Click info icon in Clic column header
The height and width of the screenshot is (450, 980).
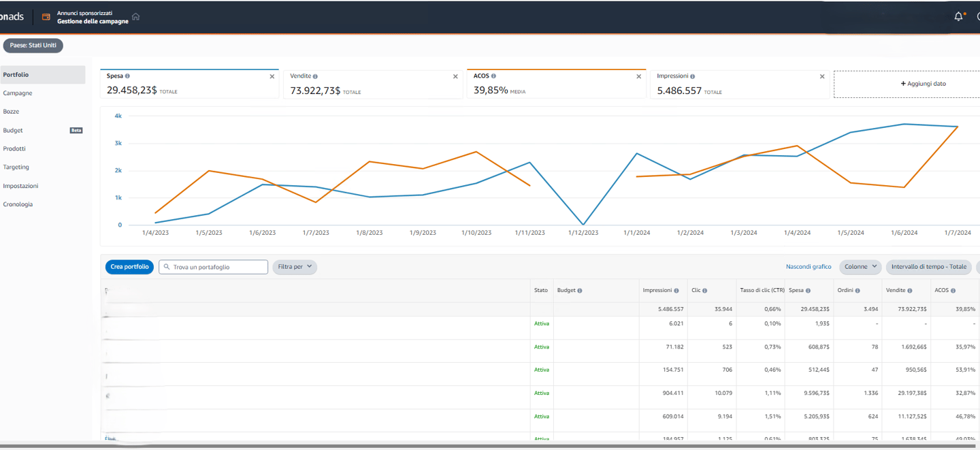pos(704,291)
